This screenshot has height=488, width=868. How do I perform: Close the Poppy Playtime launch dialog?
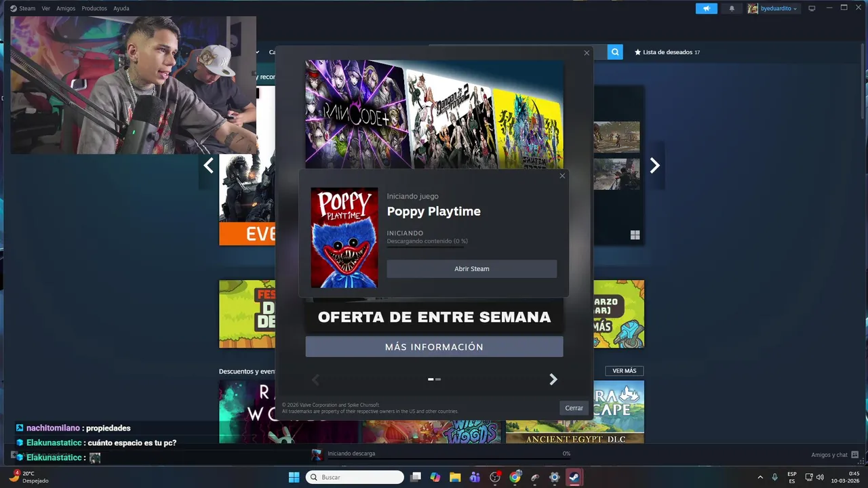click(562, 176)
